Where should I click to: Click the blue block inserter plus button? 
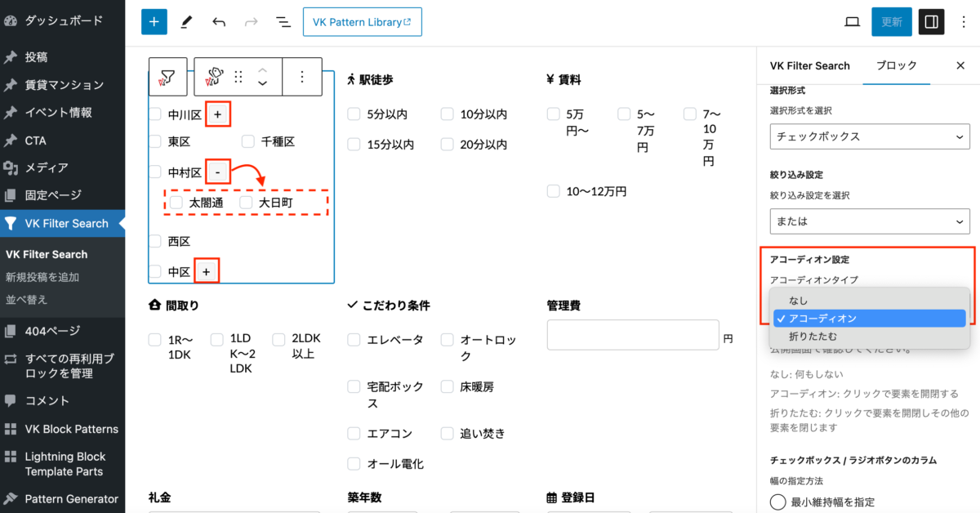[154, 22]
